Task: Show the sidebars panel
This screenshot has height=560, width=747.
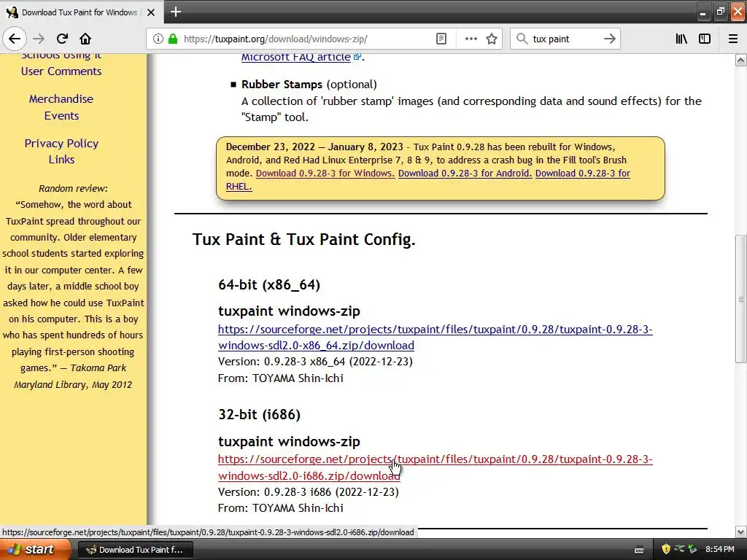Action: 705,39
